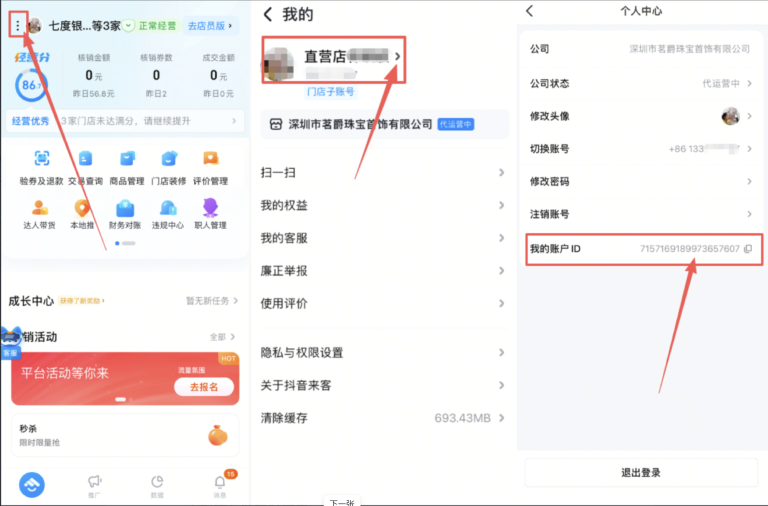This screenshot has height=506, width=768.
Task: Open 注销账号 row
Action: 641,214
